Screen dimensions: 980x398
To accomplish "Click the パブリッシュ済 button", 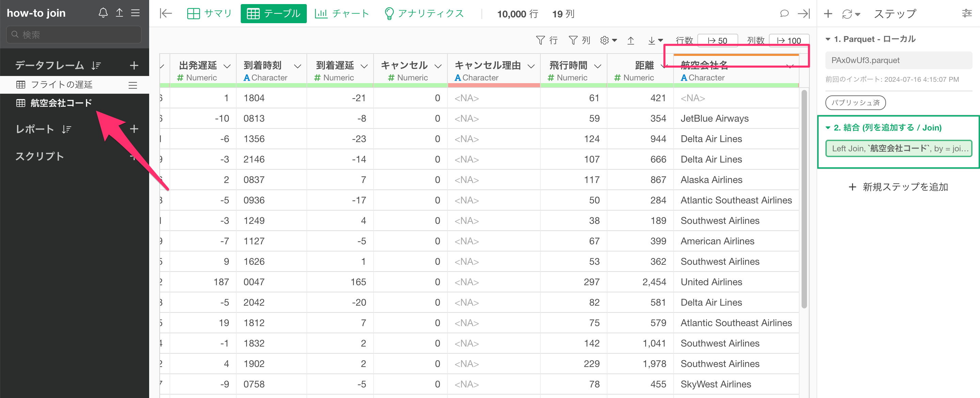I will click(x=855, y=103).
